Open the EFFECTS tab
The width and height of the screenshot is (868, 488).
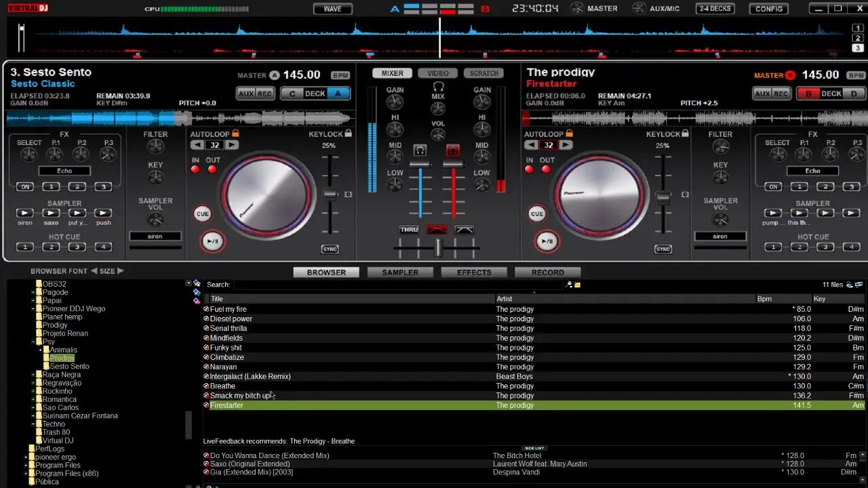coord(474,272)
